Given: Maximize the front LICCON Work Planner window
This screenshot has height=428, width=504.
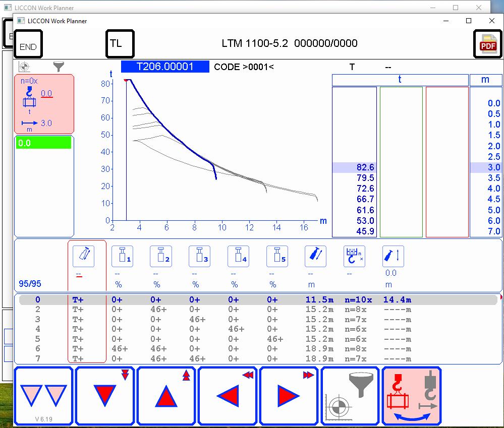Looking at the screenshot, I should (469, 21).
